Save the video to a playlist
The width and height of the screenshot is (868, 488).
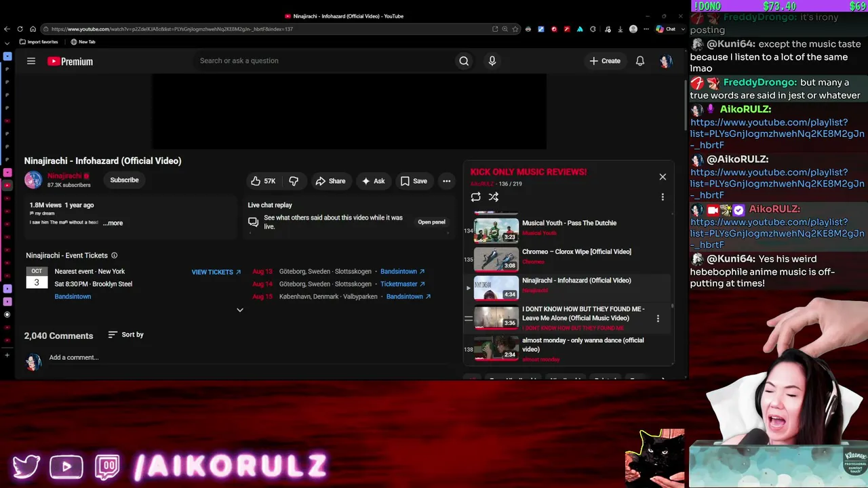point(414,181)
